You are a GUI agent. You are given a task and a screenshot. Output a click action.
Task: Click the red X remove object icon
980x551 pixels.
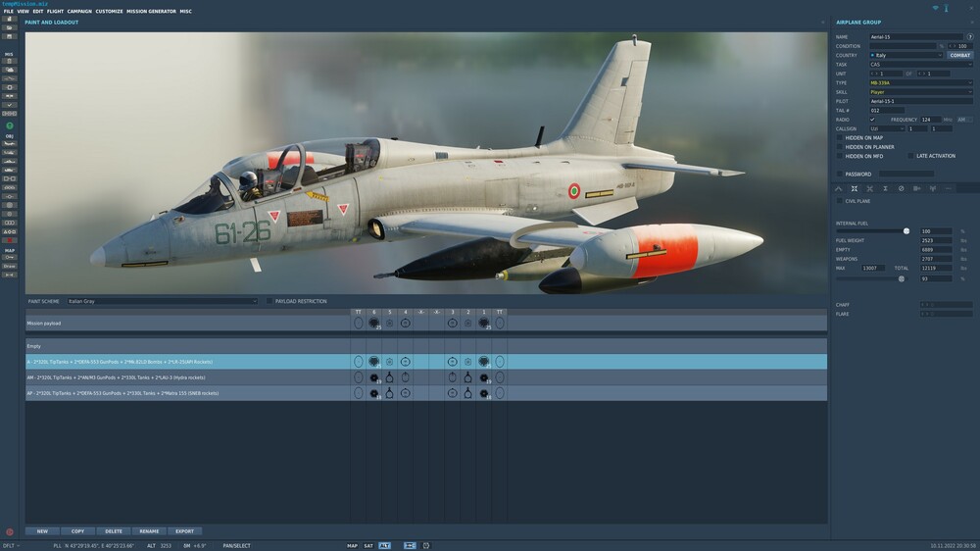tap(10, 240)
